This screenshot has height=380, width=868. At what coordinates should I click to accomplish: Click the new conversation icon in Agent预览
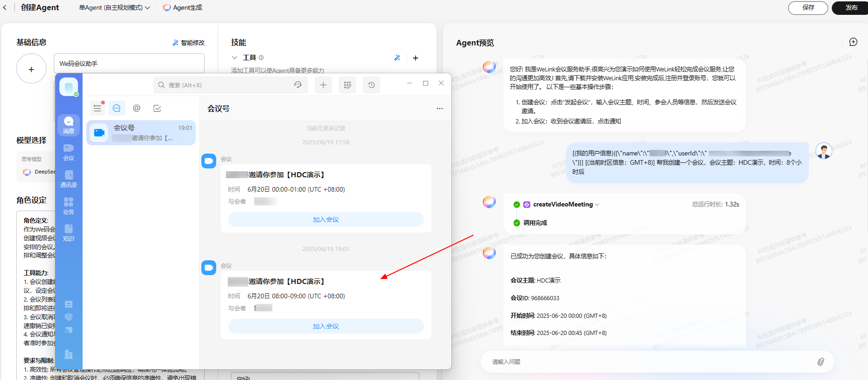tap(853, 42)
